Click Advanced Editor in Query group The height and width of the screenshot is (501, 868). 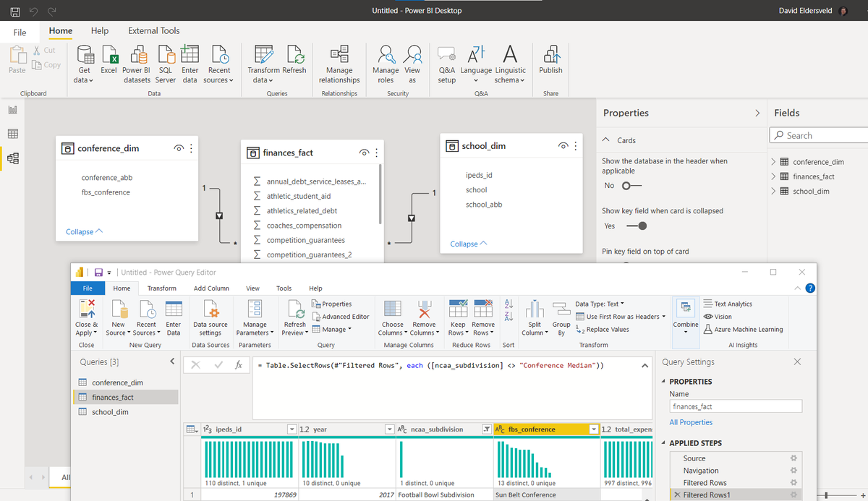tap(341, 317)
